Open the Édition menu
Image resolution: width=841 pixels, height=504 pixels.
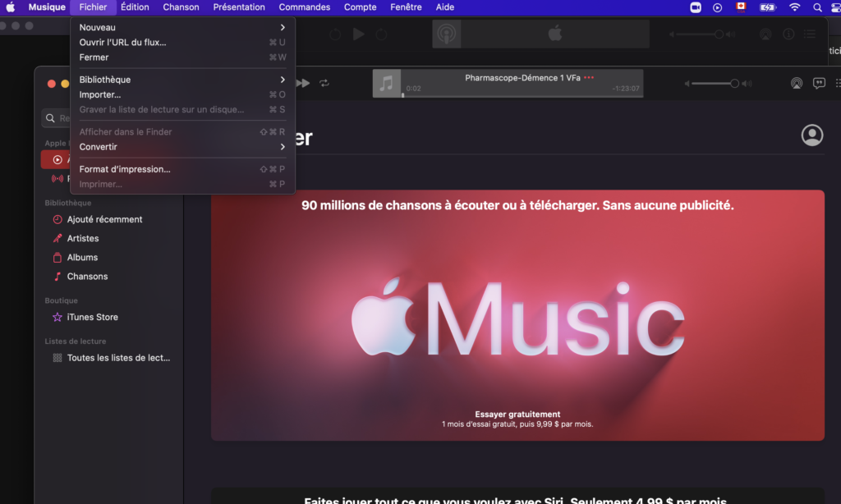(x=135, y=7)
